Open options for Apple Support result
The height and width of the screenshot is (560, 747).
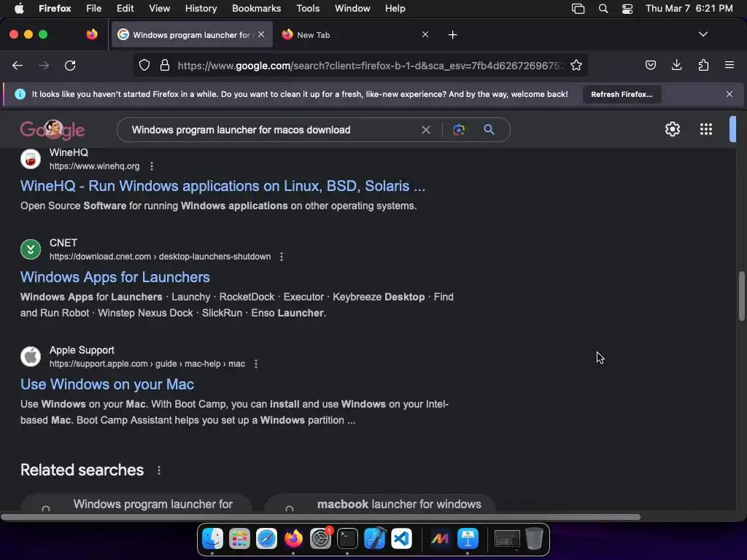[256, 364]
